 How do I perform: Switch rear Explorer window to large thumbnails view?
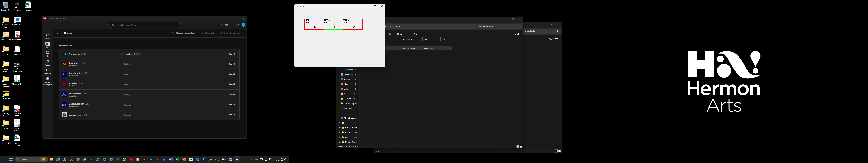pyautogui.click(x=559, y=151)
